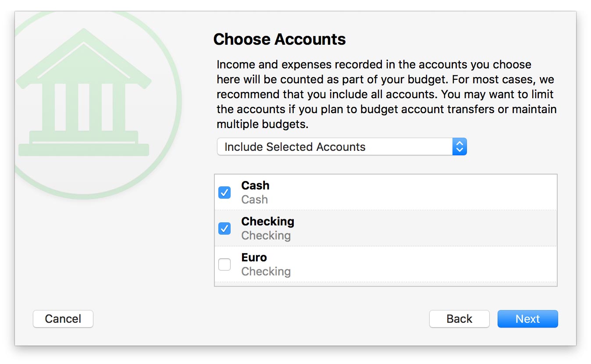Select the bold Cash account name
Image resolution: width=591 pixels, height=364 pixels.
tap(255, 186)
